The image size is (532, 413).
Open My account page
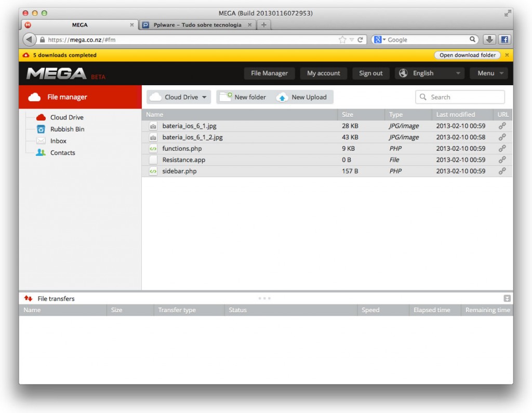click(x=323, y=73)
